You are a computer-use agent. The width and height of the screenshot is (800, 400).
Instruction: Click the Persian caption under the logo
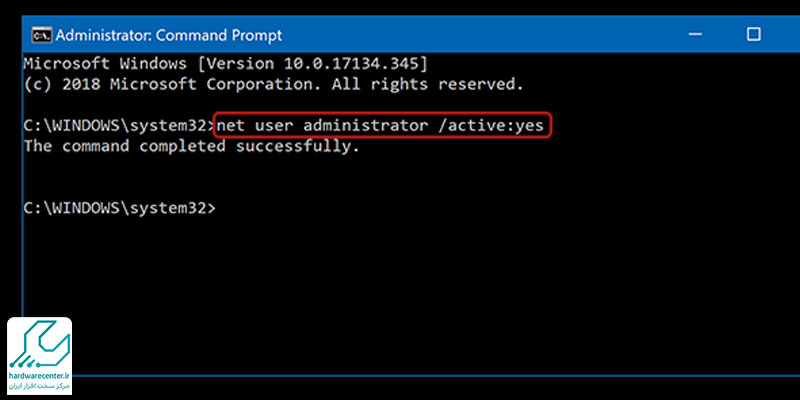coord(39,385)
